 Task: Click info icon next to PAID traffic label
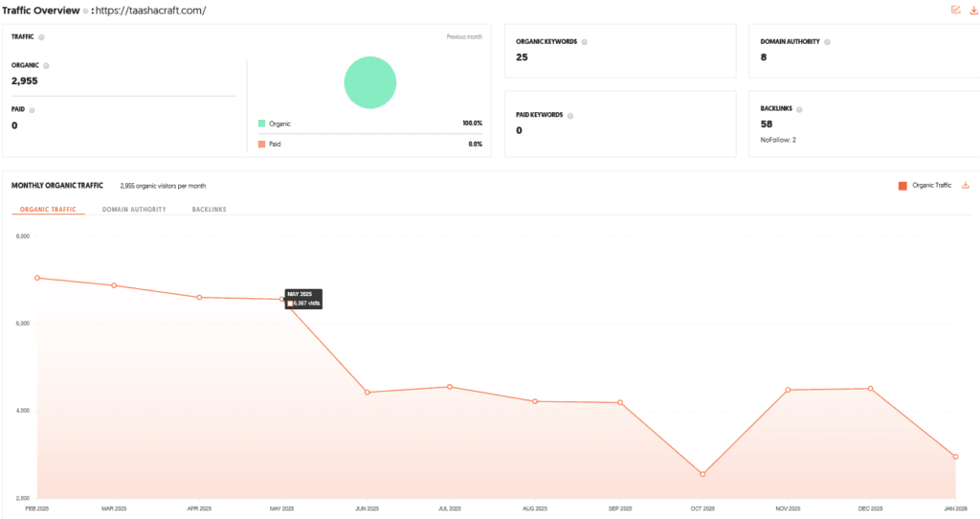coord(33,110)
